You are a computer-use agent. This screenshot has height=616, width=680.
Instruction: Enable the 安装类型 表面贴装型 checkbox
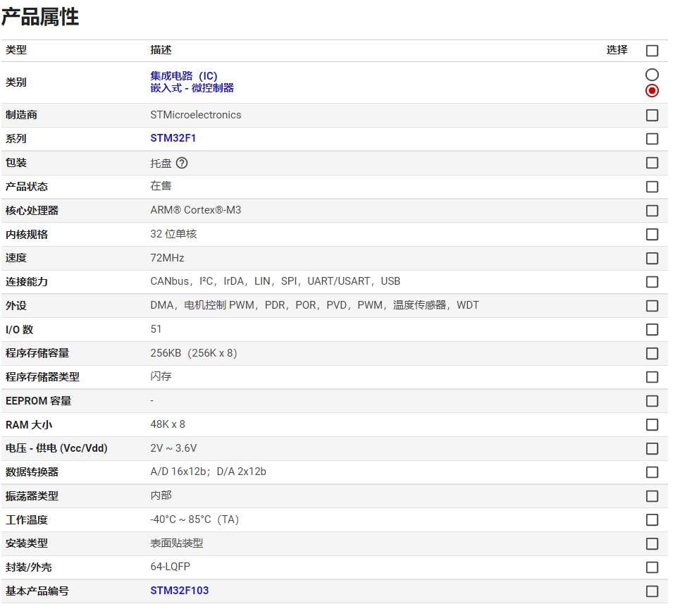coord(652,544)
